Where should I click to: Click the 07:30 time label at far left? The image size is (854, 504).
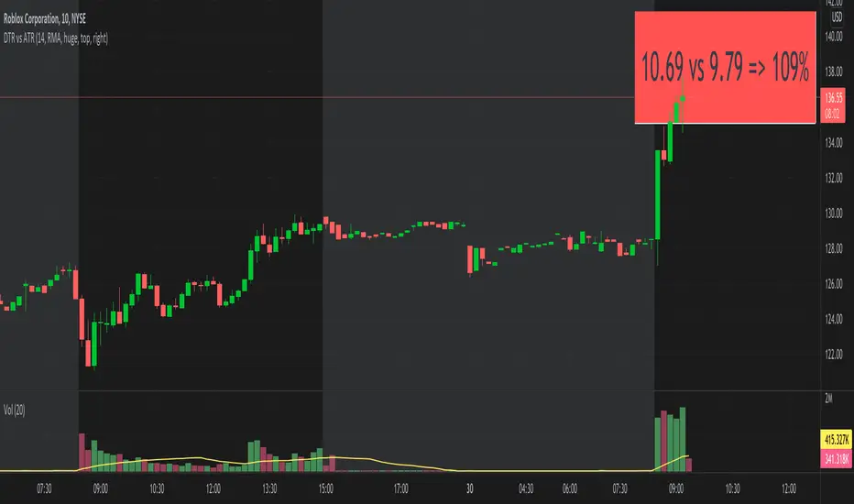44,488
